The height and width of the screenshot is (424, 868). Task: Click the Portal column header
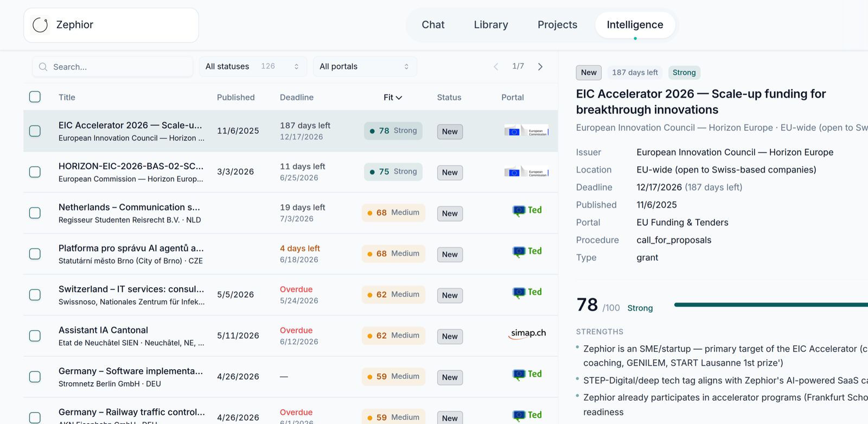[513, 97]
